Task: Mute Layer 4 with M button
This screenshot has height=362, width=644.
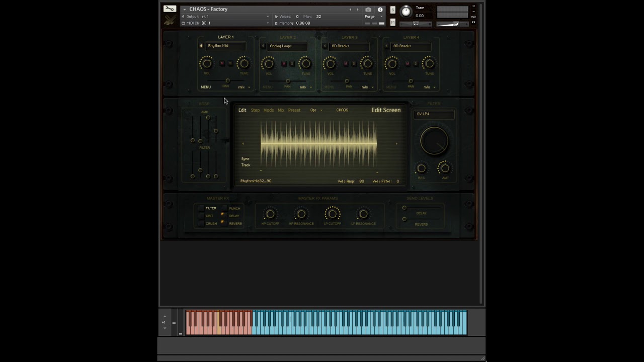Action: 408,63
